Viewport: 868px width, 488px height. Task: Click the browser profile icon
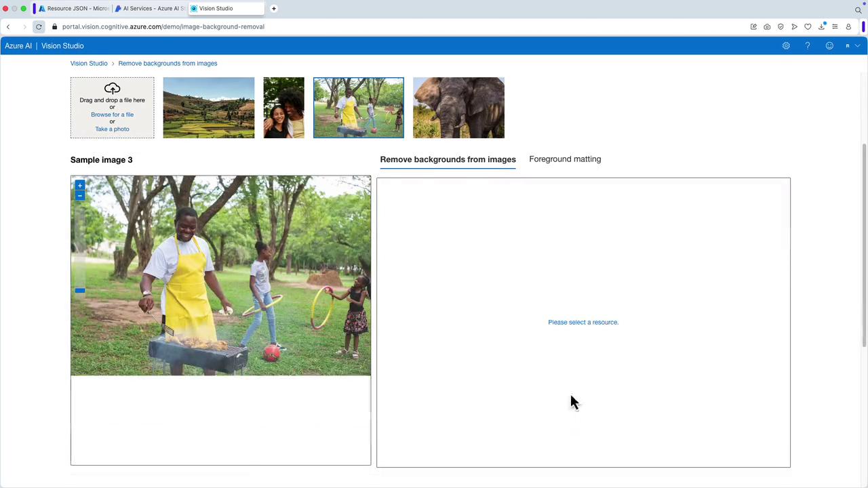[848, 27]
